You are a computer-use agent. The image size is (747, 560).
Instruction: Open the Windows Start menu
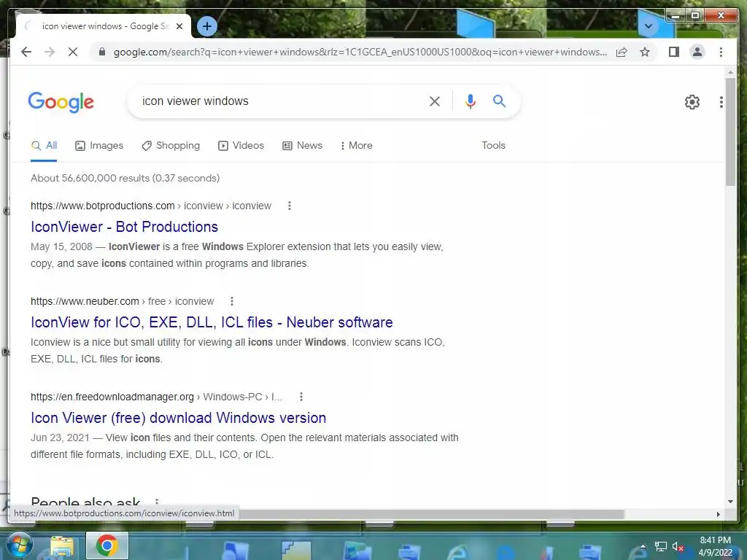pos(20,545)
